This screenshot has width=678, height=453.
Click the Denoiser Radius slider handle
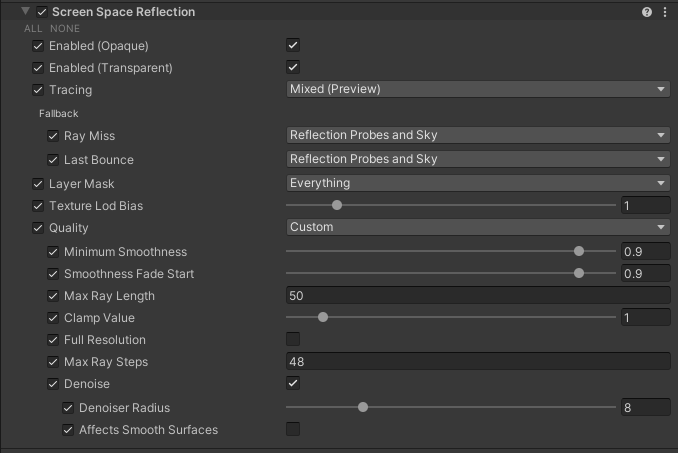tap(363, 408)
